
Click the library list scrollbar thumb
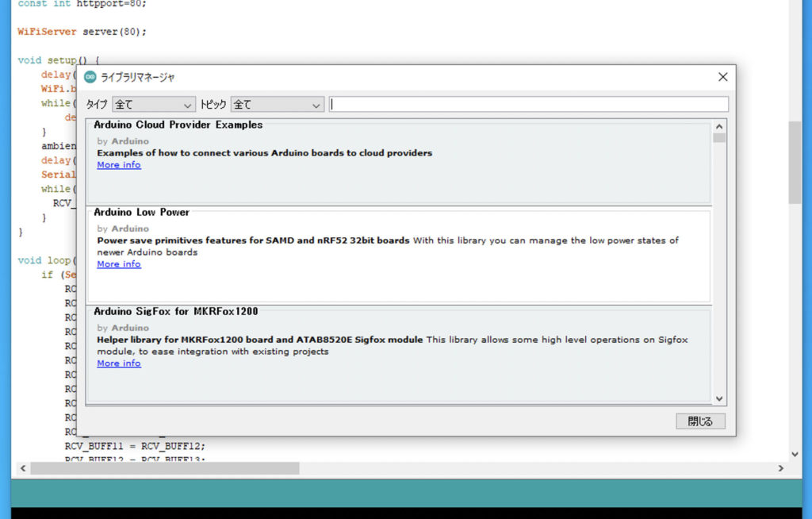pos(719,138)
